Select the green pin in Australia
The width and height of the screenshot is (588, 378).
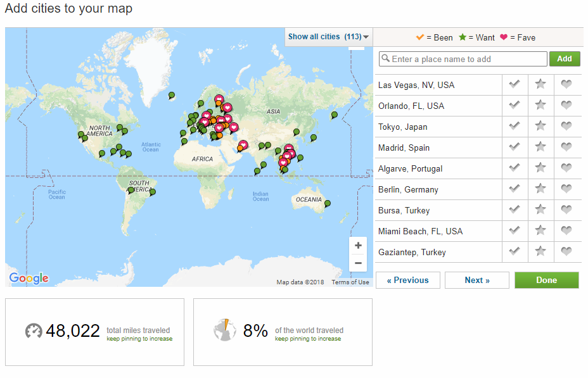[328, 204]
